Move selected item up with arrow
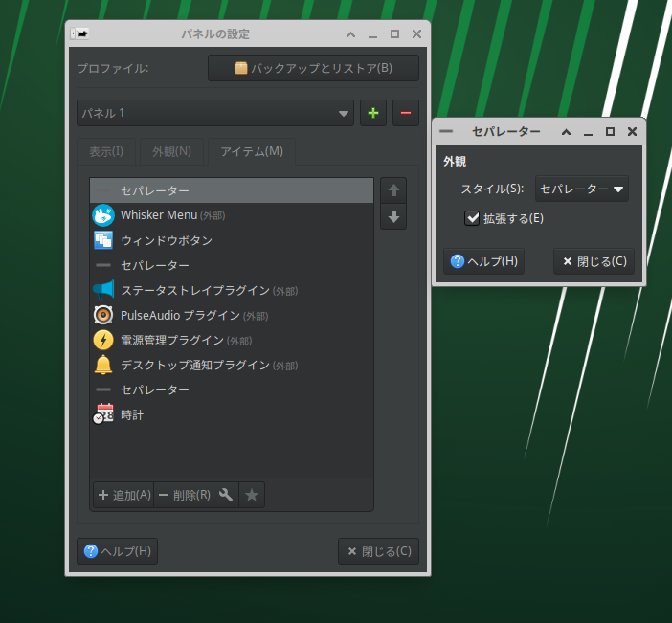The image size is (672, 623). click(393, 190)
